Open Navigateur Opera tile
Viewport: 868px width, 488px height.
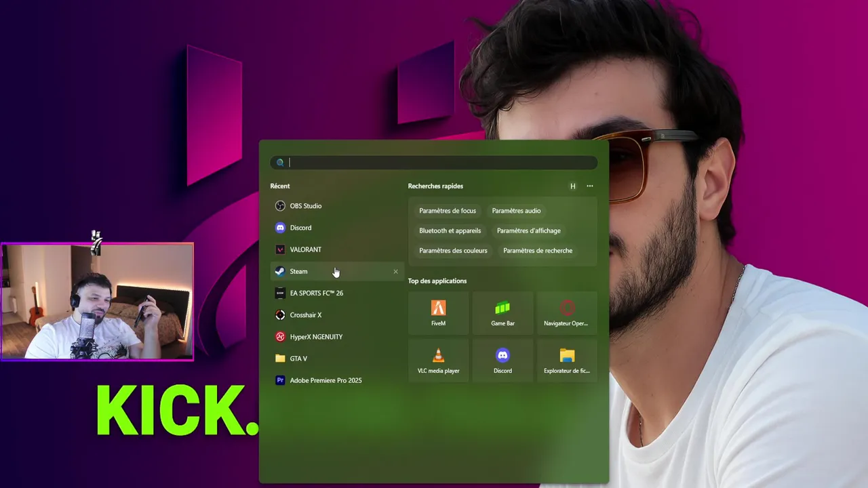(567, 313)
